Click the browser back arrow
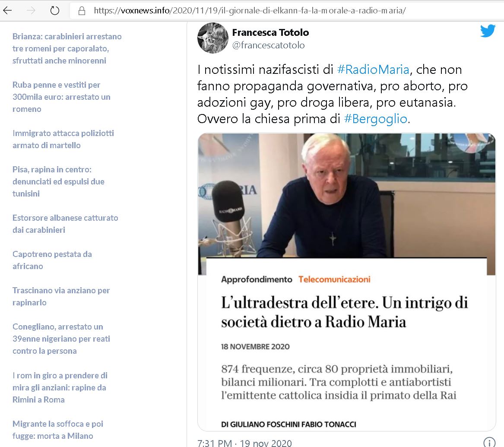504x447 pixels. [7, 11]
